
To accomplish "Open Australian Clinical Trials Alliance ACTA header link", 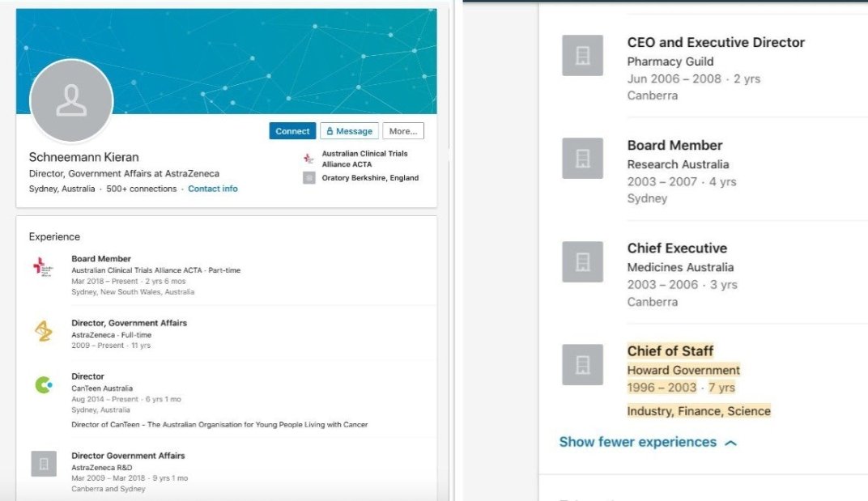I will (365, 159).
